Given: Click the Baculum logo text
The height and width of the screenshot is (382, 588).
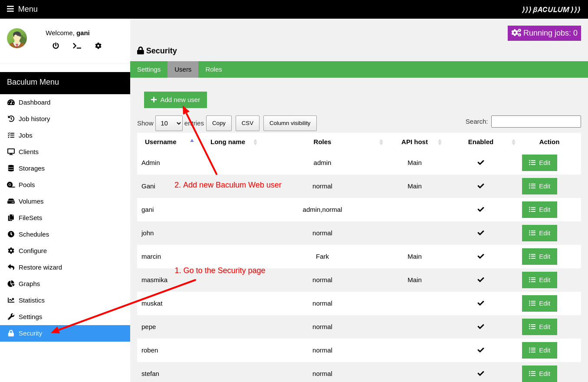Looking at the screenshot, I should coord(551,10).
